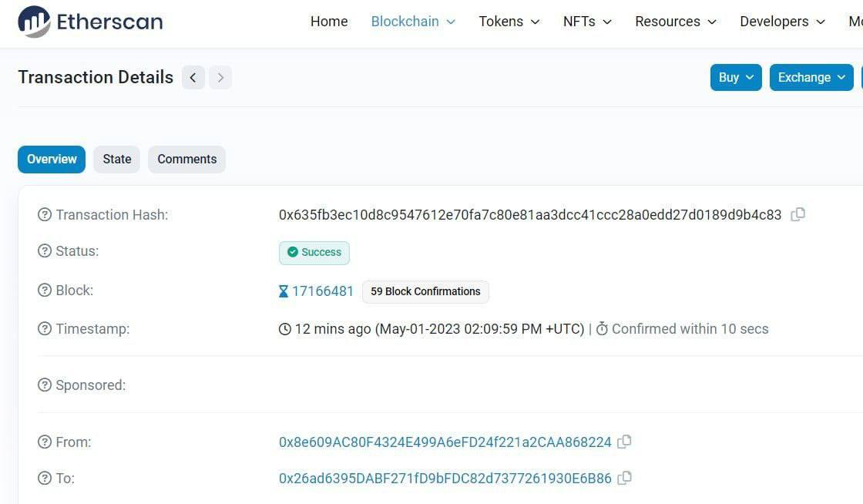Click the Block help question icon
Image resolution: width=863 pixels, height=504 pixels.
click(x=45, y=291)
